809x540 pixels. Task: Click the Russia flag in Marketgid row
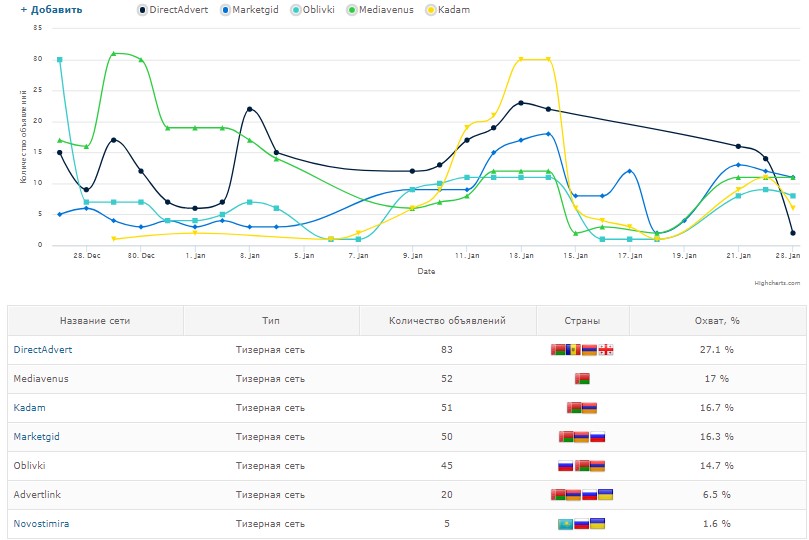click(x=597, y=436)
